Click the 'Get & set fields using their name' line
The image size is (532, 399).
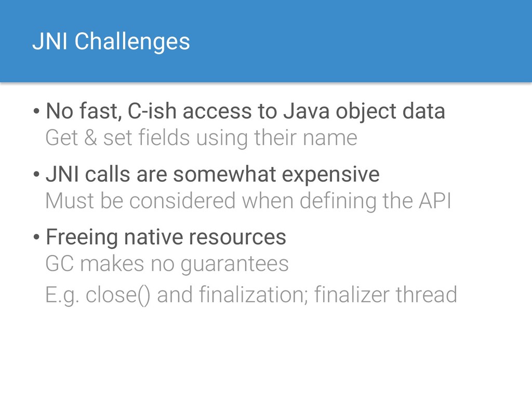[x=201, y=138]
